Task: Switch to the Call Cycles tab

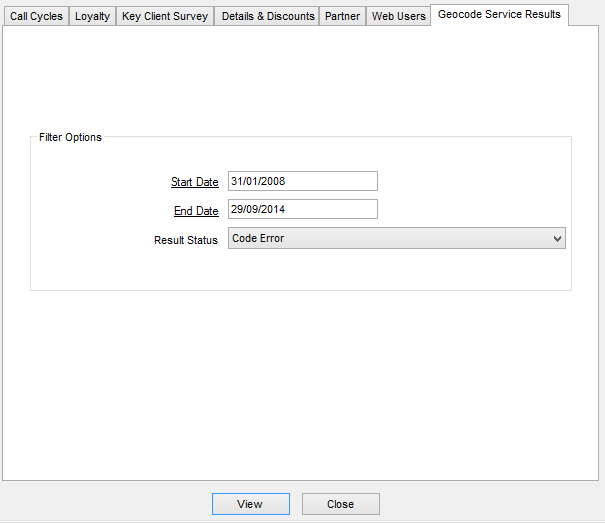Action: (36, 17)
